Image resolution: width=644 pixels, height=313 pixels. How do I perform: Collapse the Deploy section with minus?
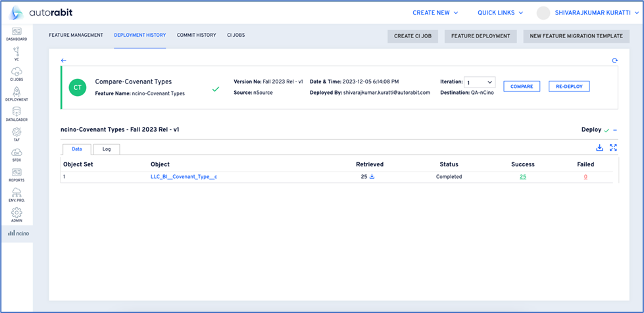tap(615, 130)
